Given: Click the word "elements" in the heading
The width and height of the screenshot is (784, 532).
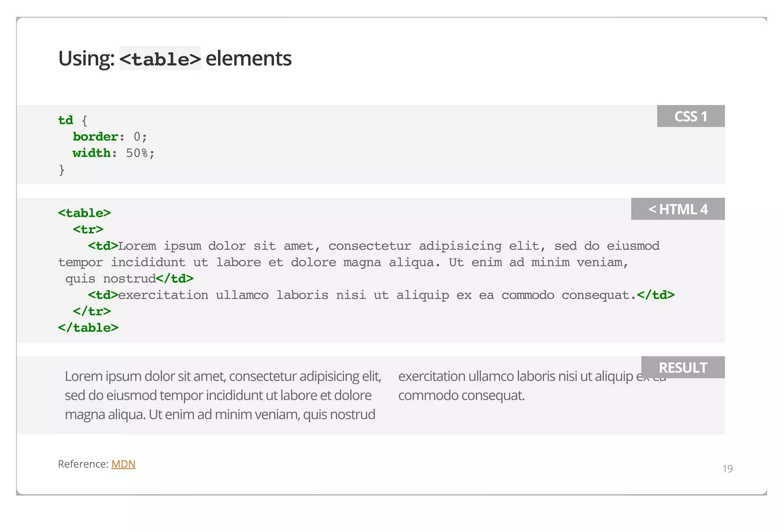Looking at the screenshot, I should [248, 59].
